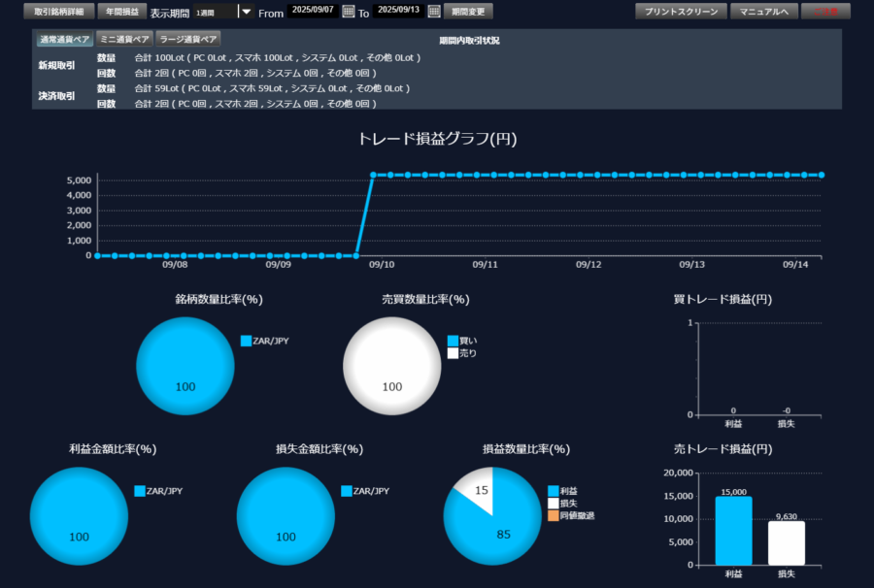Click the orange 同値撤退 legend marker
The height and width of the screenshot is (588, 874).
[x=554, y=516]
